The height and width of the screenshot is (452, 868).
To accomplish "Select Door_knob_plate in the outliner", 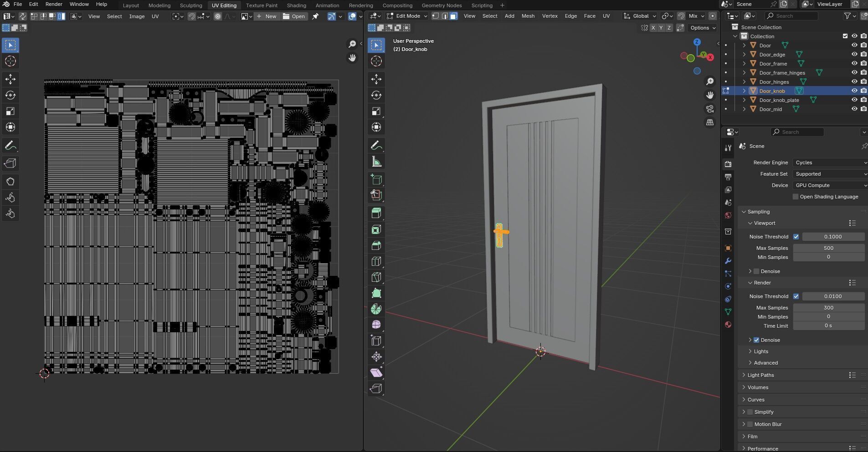I will (779, 100).
